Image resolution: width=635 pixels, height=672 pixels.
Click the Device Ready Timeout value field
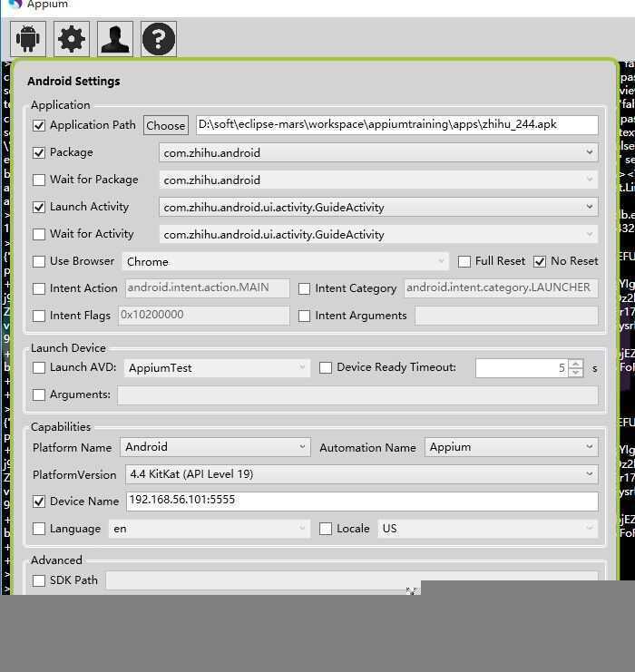522,368
